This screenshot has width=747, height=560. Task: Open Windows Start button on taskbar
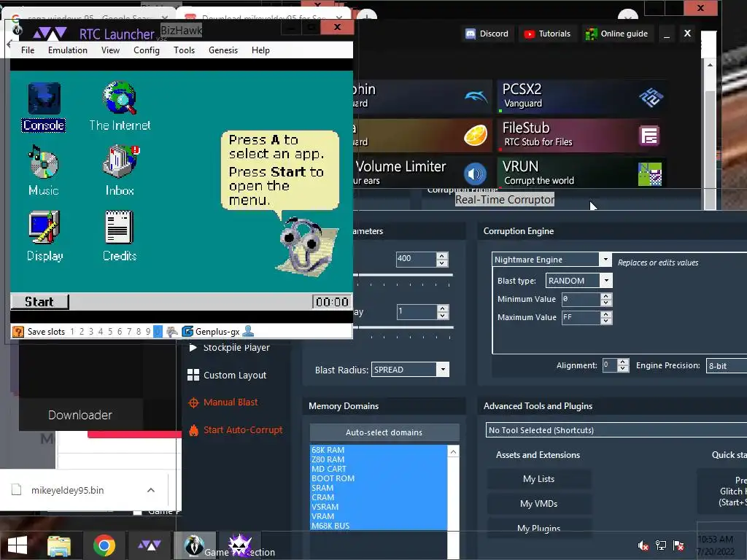click(18, 545)
